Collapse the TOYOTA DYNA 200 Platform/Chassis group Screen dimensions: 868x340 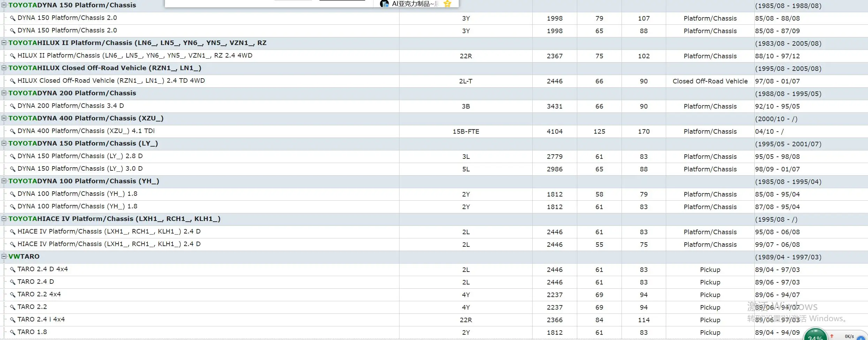4,93
